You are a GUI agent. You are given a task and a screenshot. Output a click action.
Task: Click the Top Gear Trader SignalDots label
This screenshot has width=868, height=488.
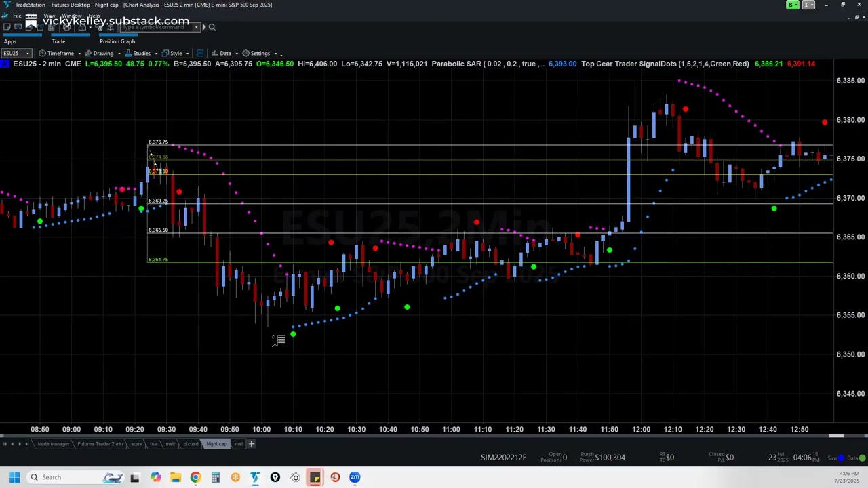click(665, 64)
